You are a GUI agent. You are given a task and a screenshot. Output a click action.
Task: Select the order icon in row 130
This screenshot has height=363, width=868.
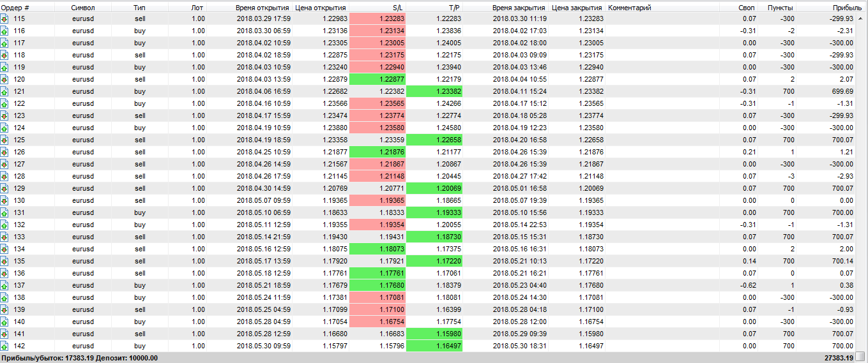[4, 201]
